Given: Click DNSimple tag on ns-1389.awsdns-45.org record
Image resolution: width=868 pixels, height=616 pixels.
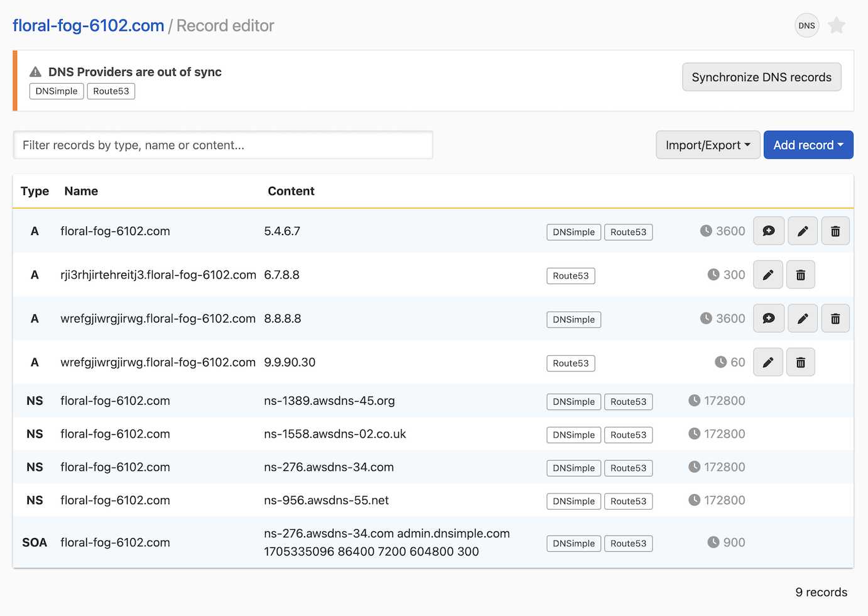Looking at the screenshot, I should [574, 402].
